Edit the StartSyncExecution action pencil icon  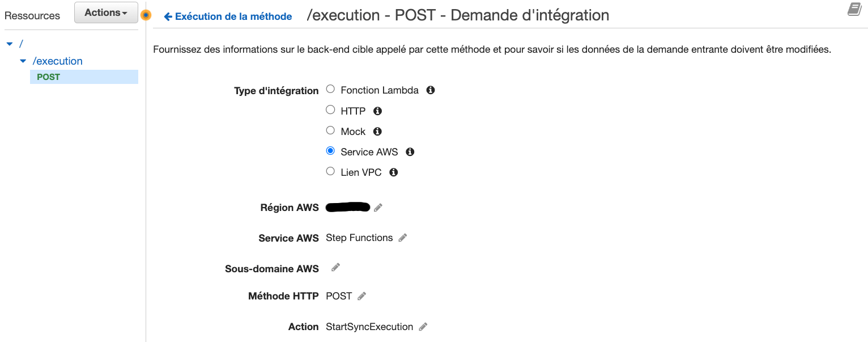point(423,327)
